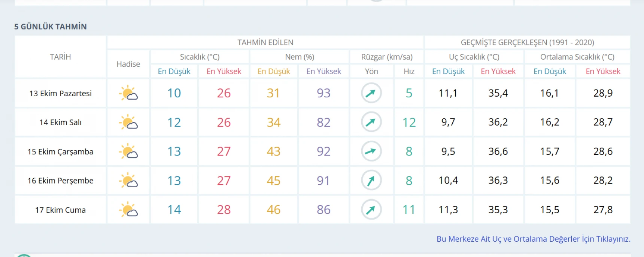Click the 'Hadise' column header

click(x=128, y=64)
